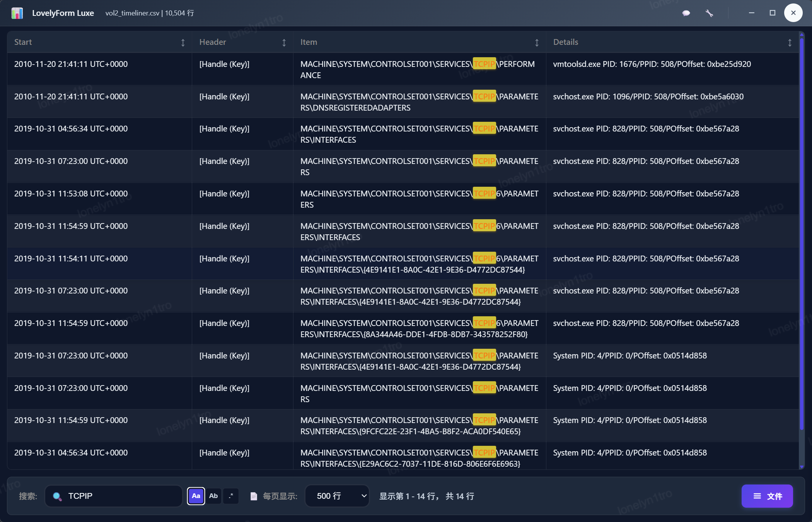Toggle the Ab whole-word match option

coord(213,496)
